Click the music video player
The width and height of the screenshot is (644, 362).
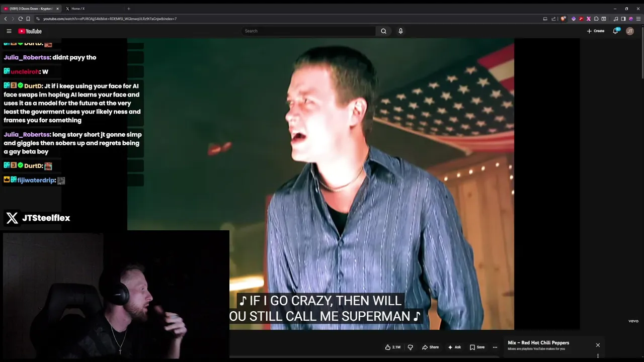pyautogui.click(x=320, y=184)
